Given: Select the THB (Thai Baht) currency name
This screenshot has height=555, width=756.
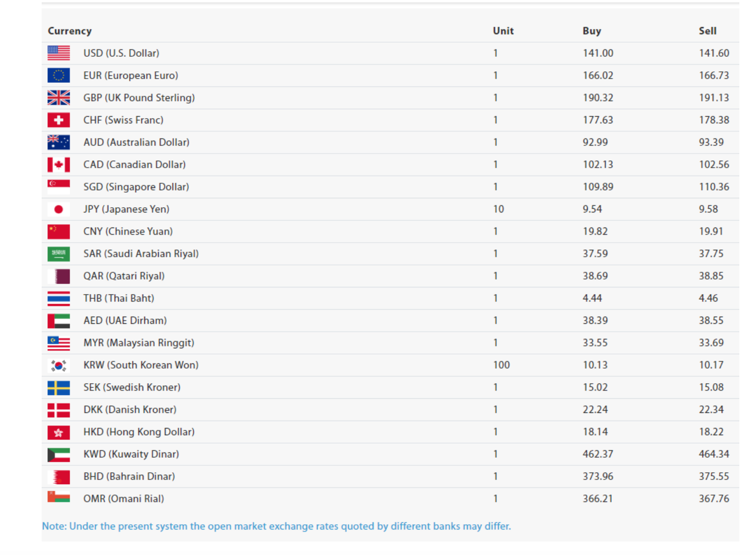Looking at the screenshot, I should pos(119,298).
